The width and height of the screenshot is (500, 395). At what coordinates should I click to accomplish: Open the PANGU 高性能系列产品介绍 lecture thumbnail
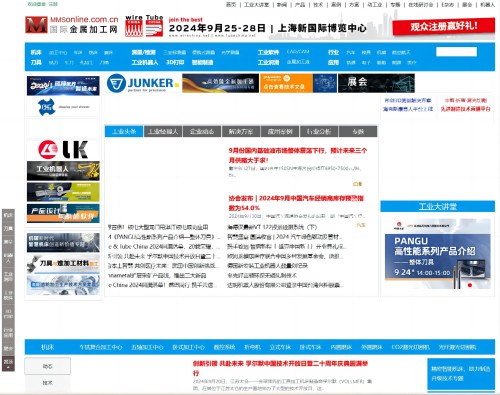[437, 254]
